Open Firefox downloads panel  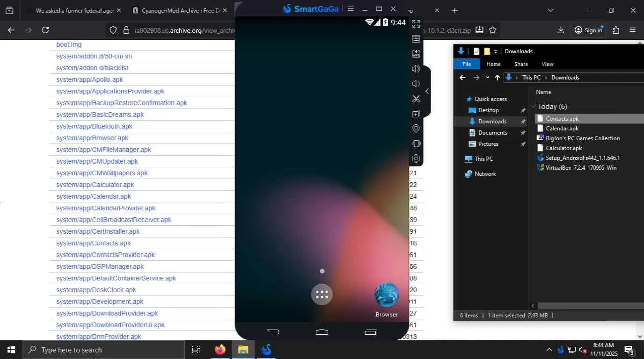coord(561,30)
